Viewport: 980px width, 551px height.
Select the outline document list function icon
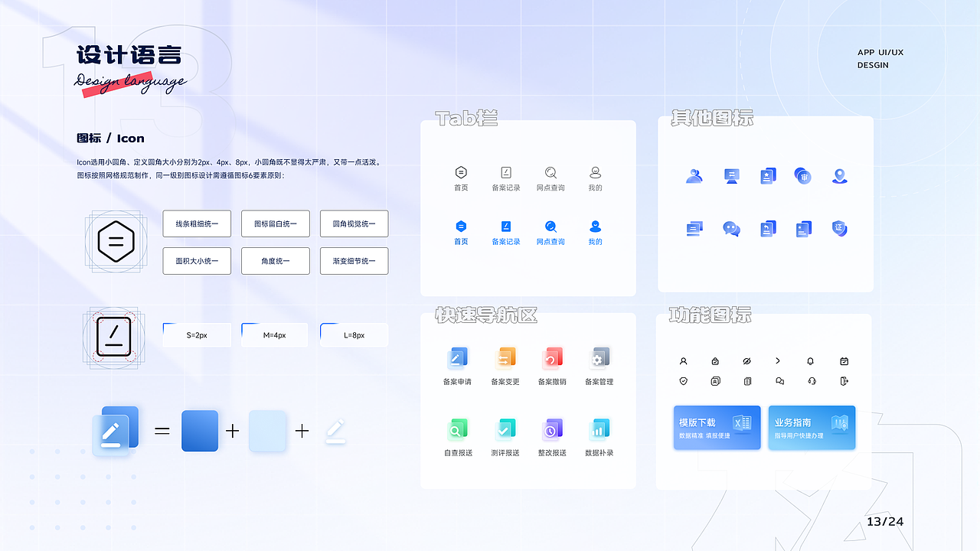(748, 381)
